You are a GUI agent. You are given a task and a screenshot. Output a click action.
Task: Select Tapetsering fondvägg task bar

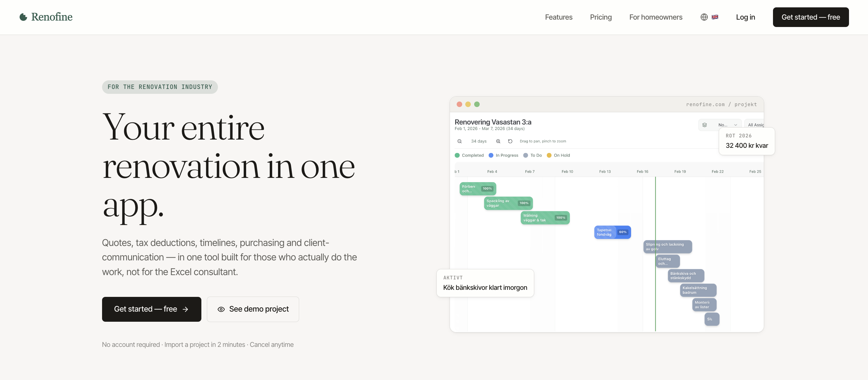point(612,232)
